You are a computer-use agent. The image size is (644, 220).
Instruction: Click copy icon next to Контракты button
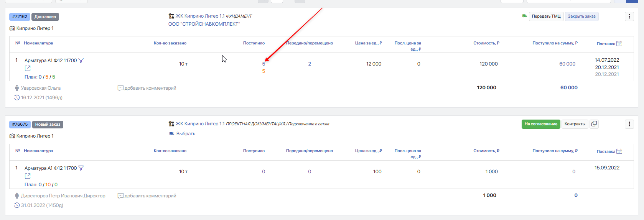point(594,124)
